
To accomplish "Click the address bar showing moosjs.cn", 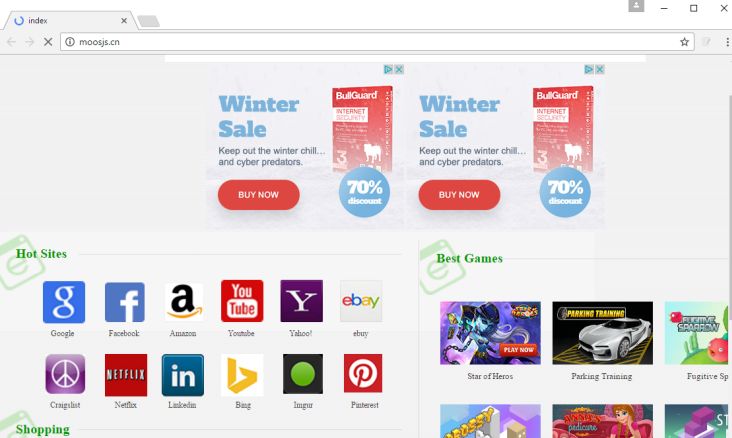I will pos(377,42).
